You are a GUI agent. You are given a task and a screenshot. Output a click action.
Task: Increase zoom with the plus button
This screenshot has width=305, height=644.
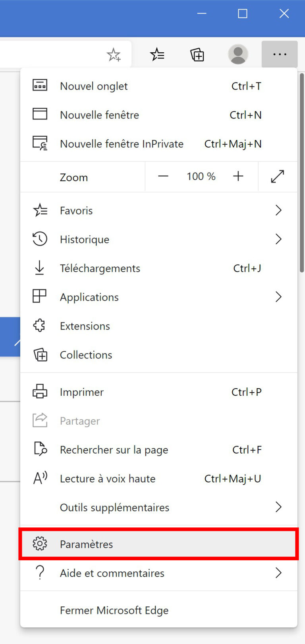click(x=238, y=176)
